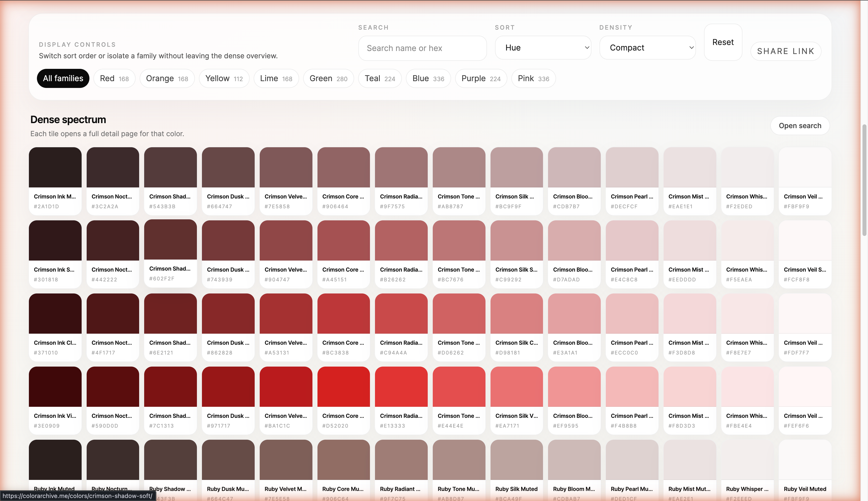Filter by Red family chip

click(x=114, y=78)
